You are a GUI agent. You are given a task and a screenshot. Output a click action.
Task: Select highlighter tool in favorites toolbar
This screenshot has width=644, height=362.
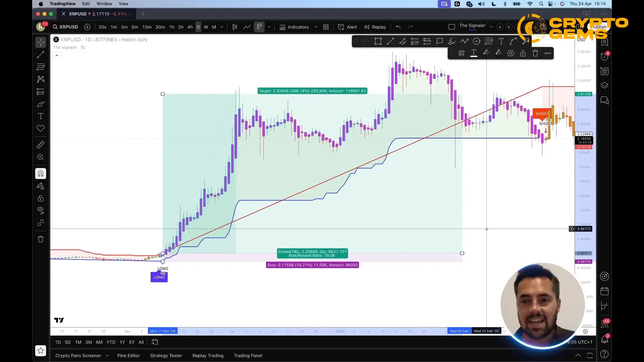tap(452, 42)
